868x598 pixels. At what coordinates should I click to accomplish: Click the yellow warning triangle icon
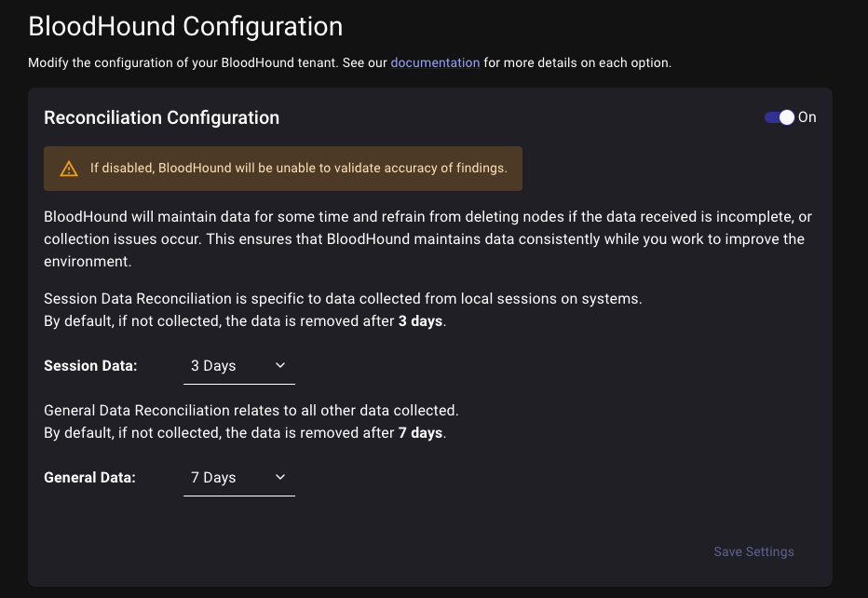[x=69, y=169]
